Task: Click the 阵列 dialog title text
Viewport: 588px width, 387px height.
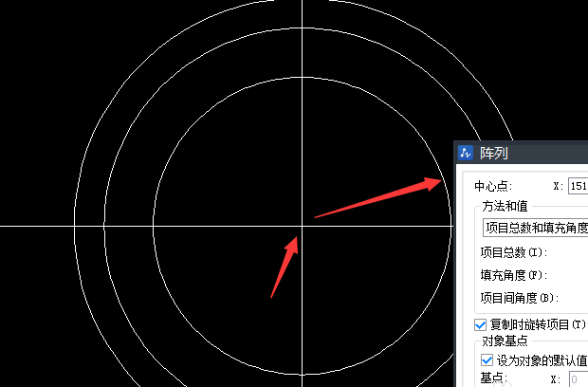Action: pyautogui.click(x=493, y=153)
